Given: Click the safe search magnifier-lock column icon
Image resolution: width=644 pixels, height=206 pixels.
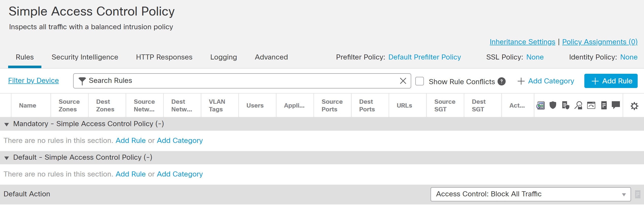Looking at the screenshot, I should click(579, 105).
